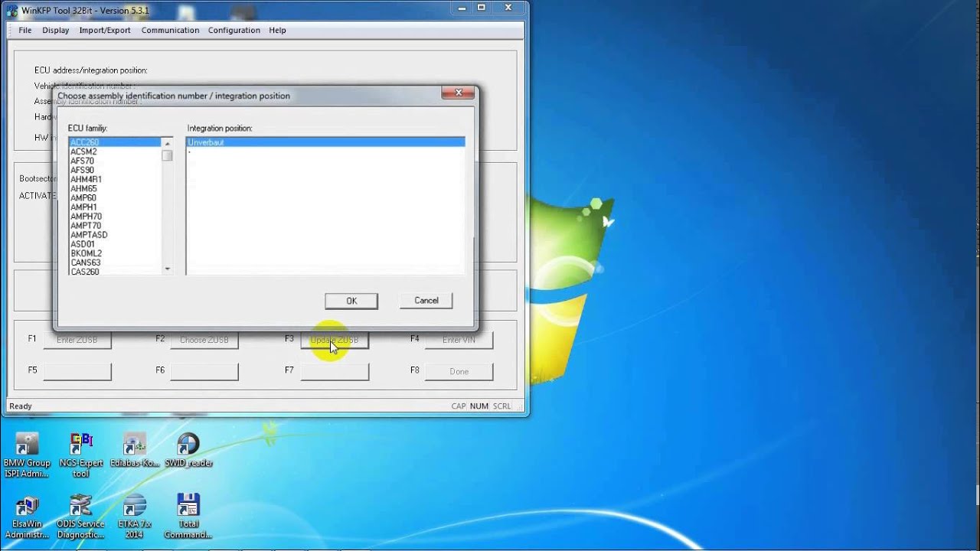Open BMW Group ISPI Admin desktop icon
The image size is (980, 551).
[27, 455]
